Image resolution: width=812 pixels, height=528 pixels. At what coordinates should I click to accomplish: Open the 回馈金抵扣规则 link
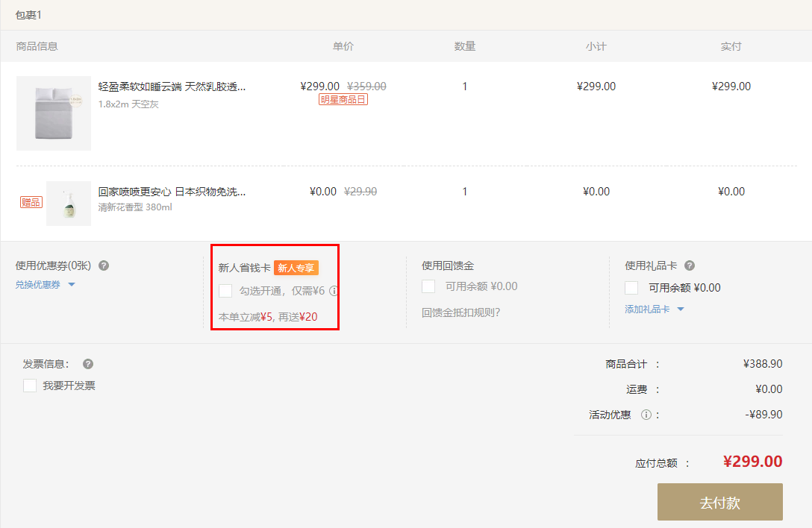coord(460,312)
